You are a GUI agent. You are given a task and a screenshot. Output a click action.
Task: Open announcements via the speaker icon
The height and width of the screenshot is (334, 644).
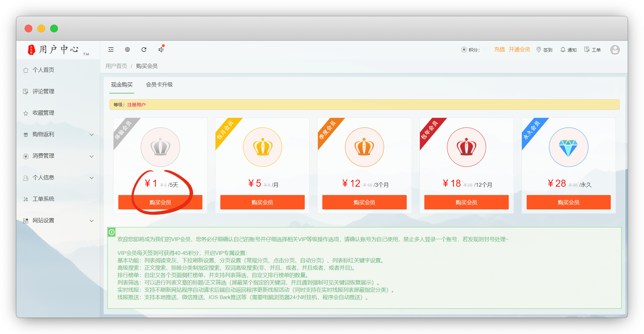pos(161,50)
